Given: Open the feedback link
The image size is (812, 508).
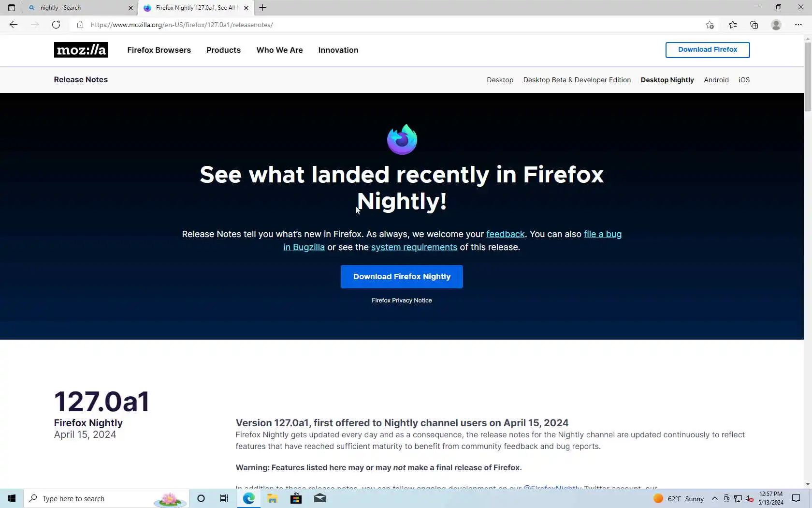Looking at the screenshot, I should [505, 234].
